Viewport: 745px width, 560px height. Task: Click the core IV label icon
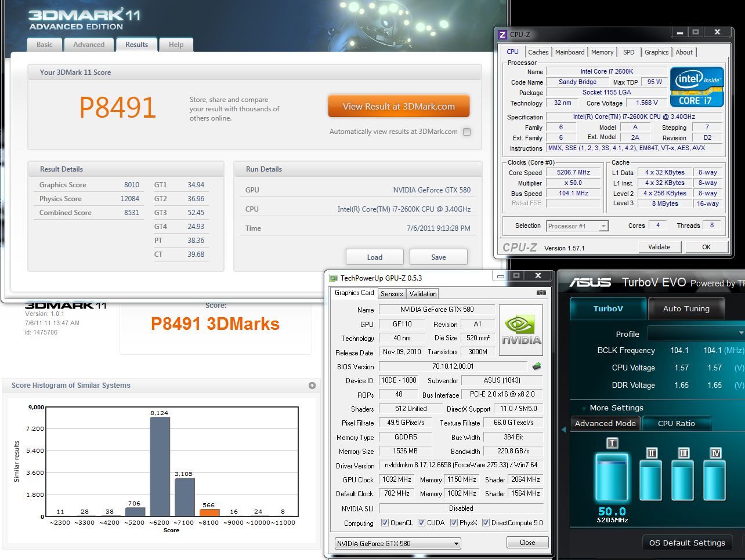point(715,453)
